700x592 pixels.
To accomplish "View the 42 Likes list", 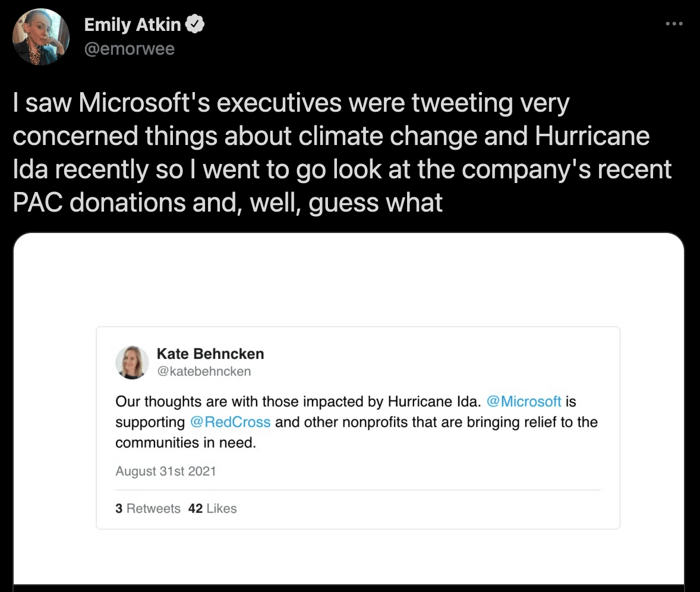I will (x=212, y=509).
